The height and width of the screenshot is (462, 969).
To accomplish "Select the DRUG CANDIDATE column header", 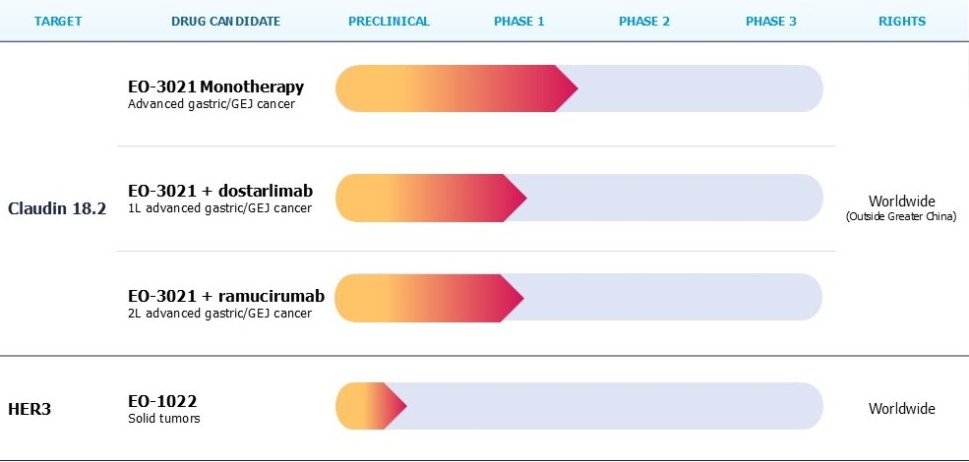I will [x=226, y=21].
